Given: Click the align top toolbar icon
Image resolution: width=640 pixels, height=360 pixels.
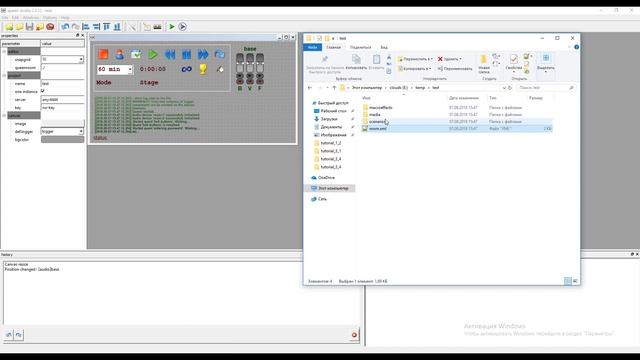Looking at the screenshot, I should pyautogui.click(x=107, y=27).
